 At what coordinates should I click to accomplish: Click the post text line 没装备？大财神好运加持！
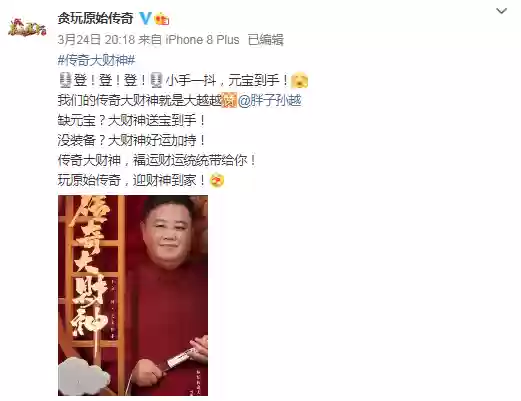point(132,140)
